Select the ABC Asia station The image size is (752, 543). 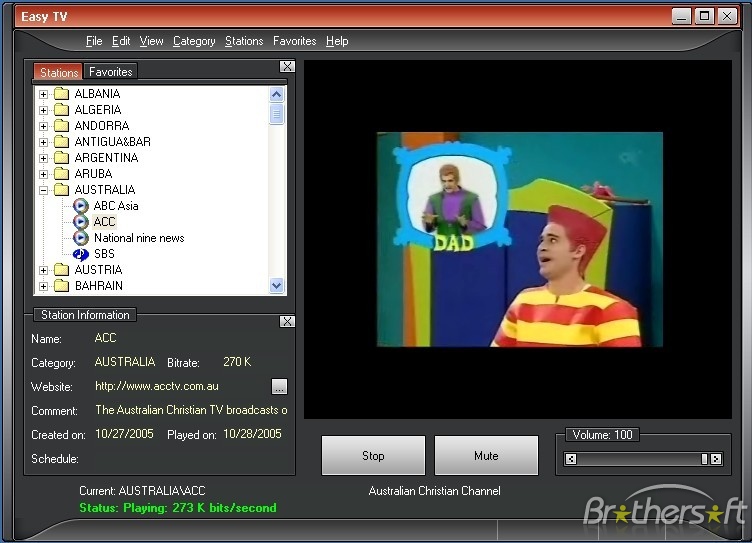pos(116,206)
